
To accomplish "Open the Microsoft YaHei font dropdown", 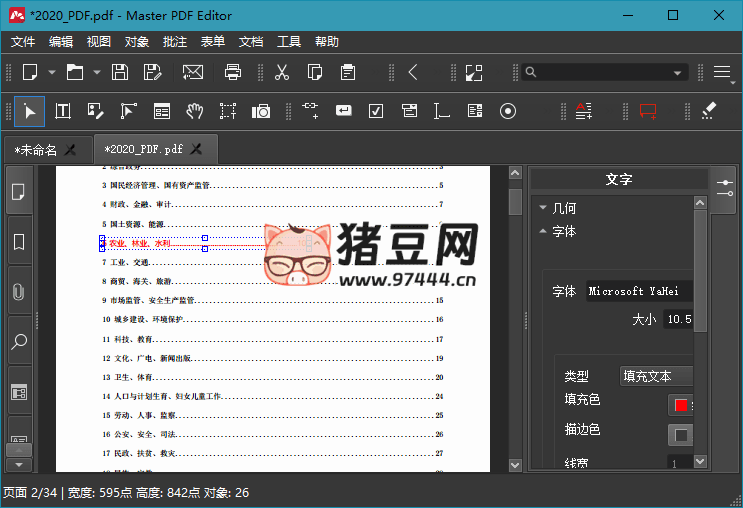I will [639, 291].
